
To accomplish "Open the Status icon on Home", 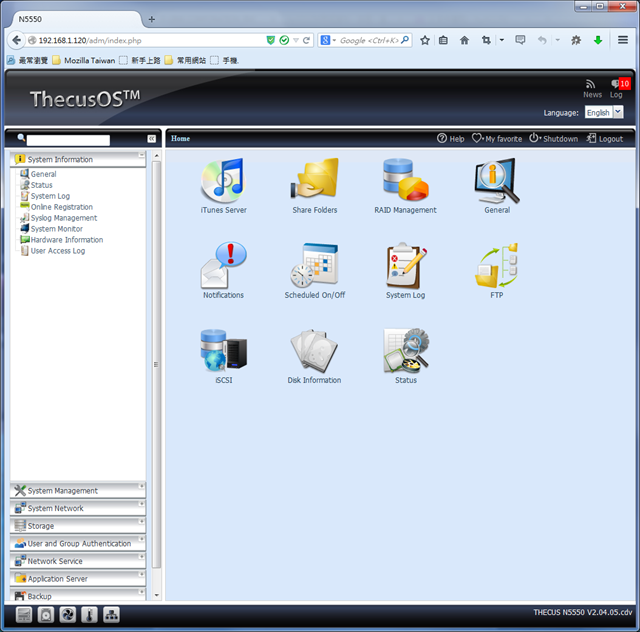I will coord(406,350).
